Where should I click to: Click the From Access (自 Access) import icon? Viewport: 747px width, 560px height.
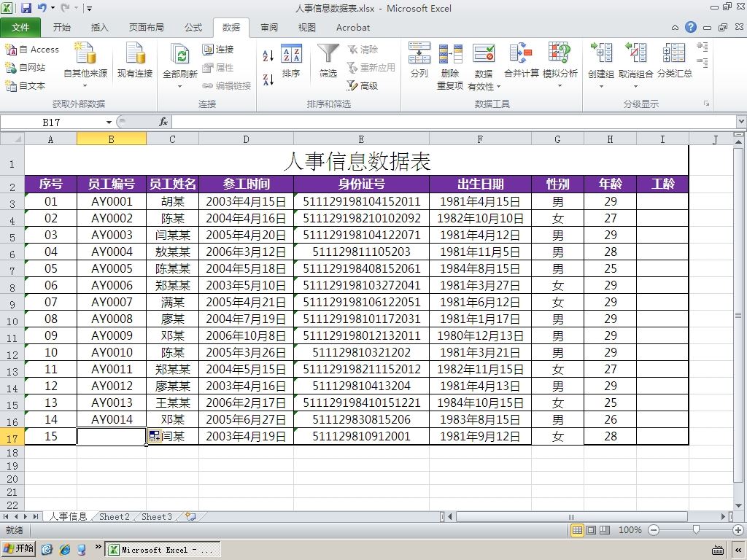(x=11, y=50)
